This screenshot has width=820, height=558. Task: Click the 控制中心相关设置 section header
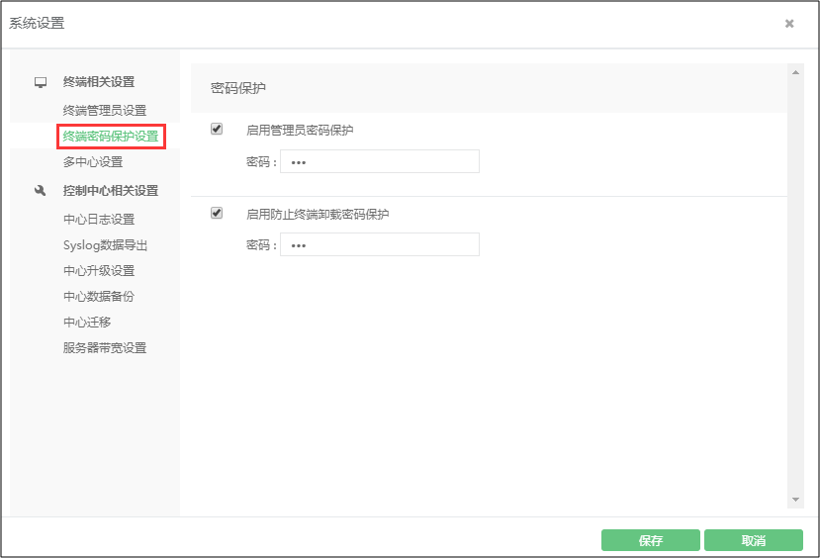point(110,191)
